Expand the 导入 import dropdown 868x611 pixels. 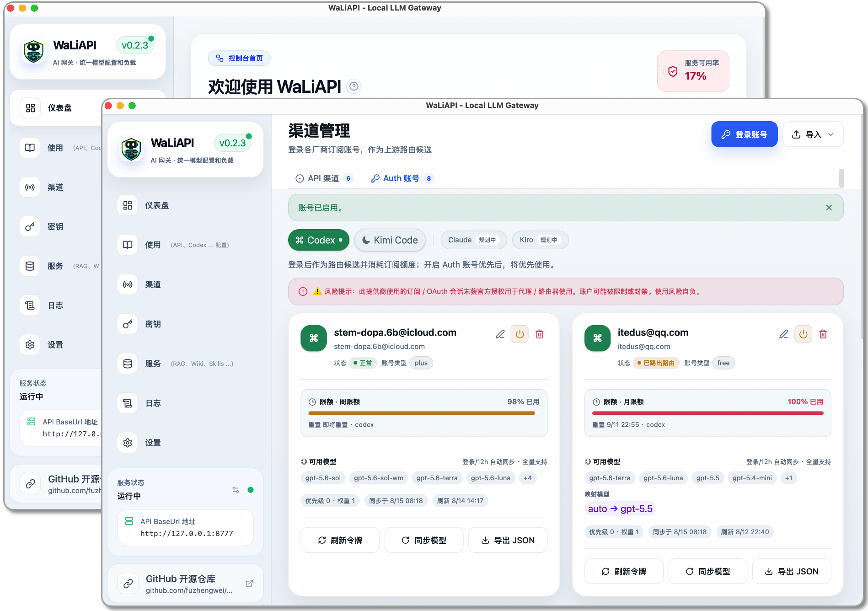(813, 134)
